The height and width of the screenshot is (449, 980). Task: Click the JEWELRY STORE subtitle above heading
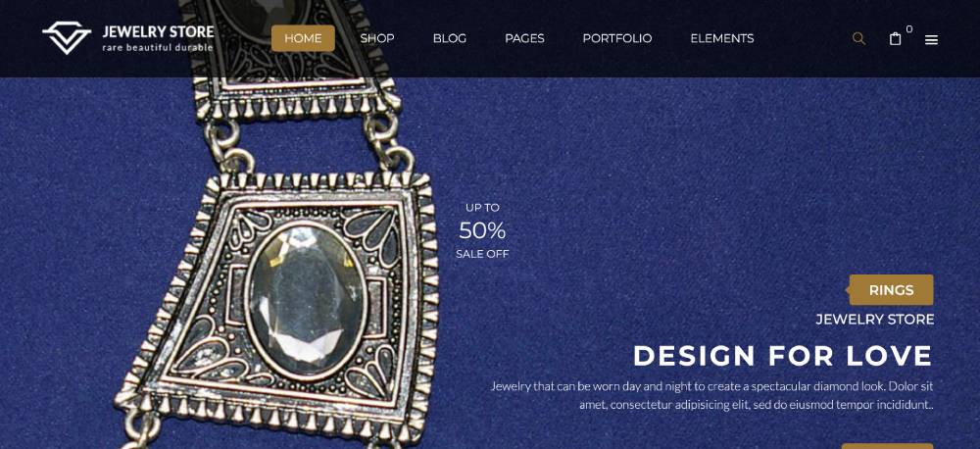[874, 320]
